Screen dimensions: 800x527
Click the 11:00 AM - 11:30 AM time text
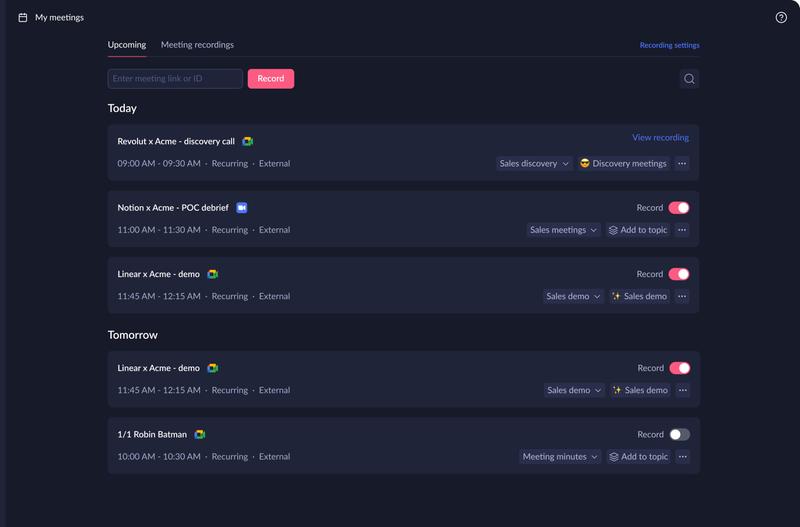point(159,230)
